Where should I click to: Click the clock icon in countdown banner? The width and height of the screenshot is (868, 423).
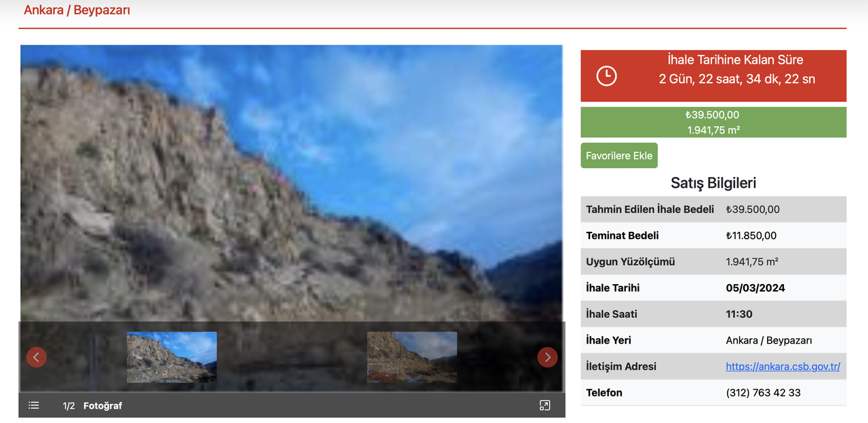point(606,76)
